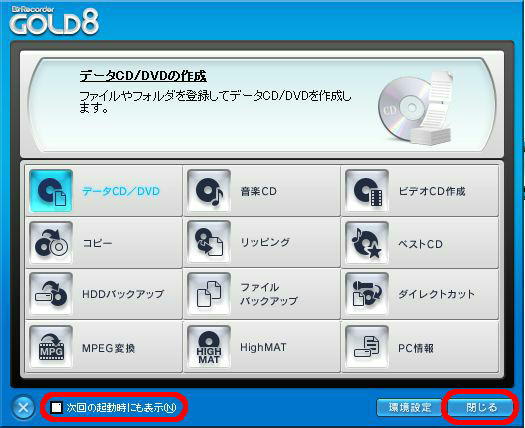Select the 音楽CD text label

(x=258, y=191)
